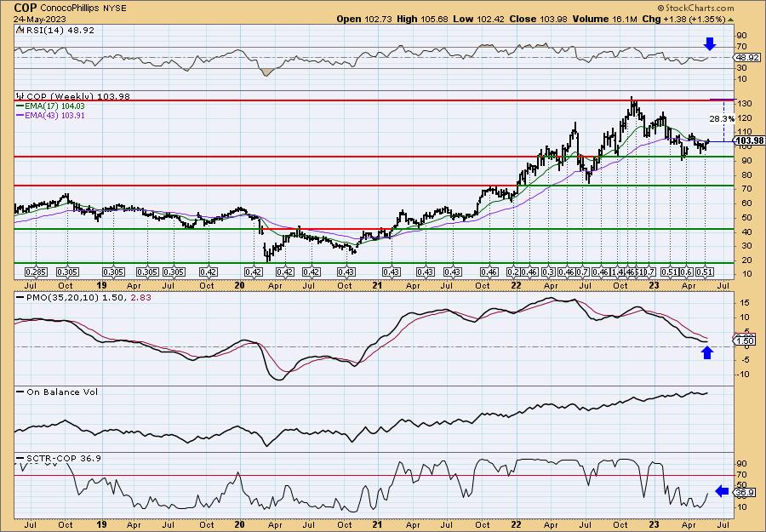Click the Chg +1.38 (+1.35%) value

pyautogui.click(x=684, y=19)
